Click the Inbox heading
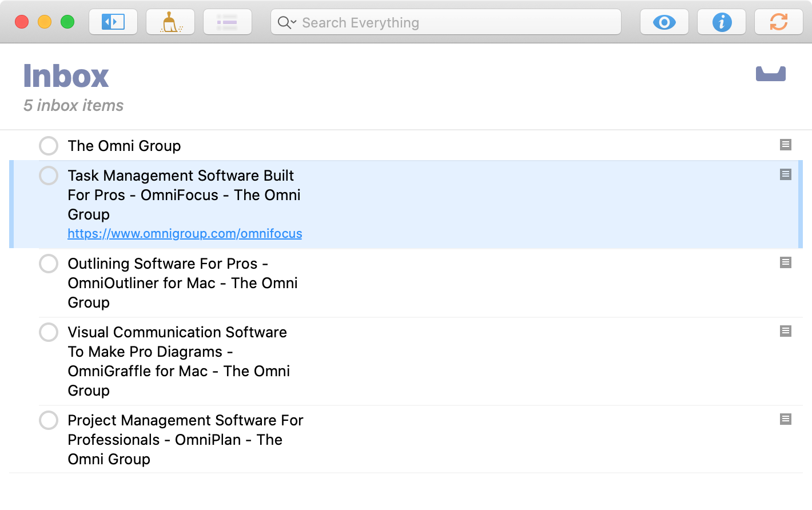Screen dimensions: 812x510 [x=66, y=76]
